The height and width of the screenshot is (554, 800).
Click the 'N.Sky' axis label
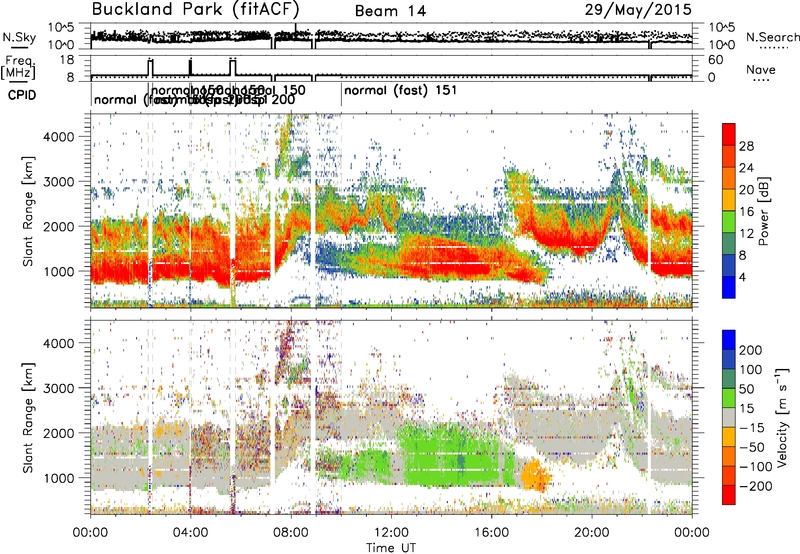pyautogui.click(x=19, y=37)
